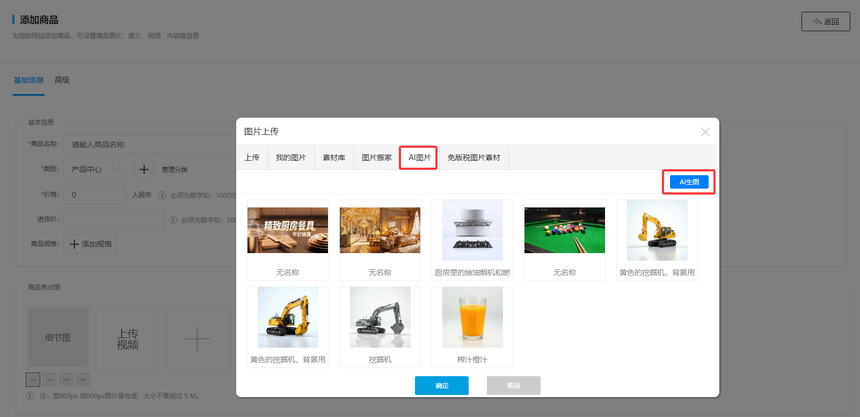Close the 图片上传 dialog
This screenshot has height=417, width=860.
[705, 132]
